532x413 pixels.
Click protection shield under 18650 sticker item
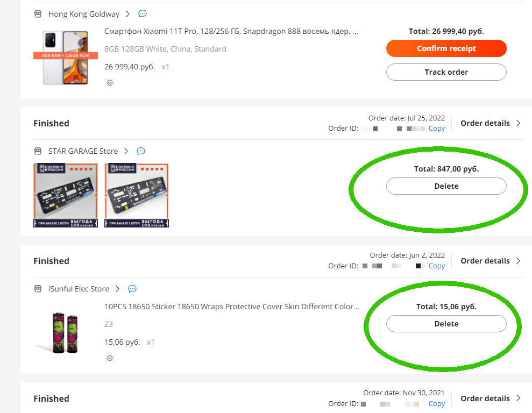tap(110, 358)
